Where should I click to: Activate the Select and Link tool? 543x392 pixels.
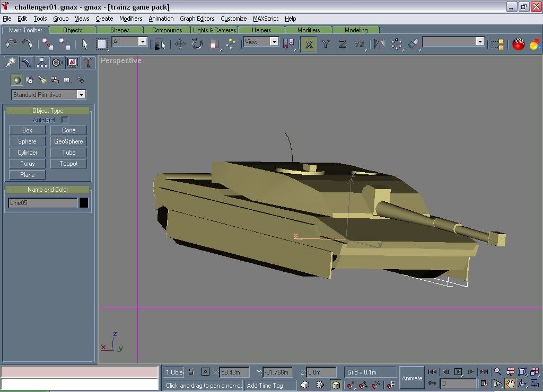pyautogui.click(x=48, y=44)
